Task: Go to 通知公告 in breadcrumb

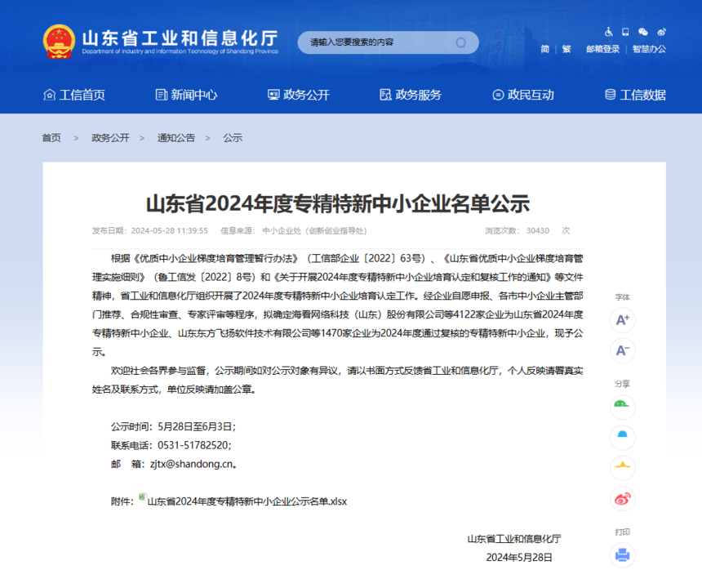Action: [x=176, y=138]
